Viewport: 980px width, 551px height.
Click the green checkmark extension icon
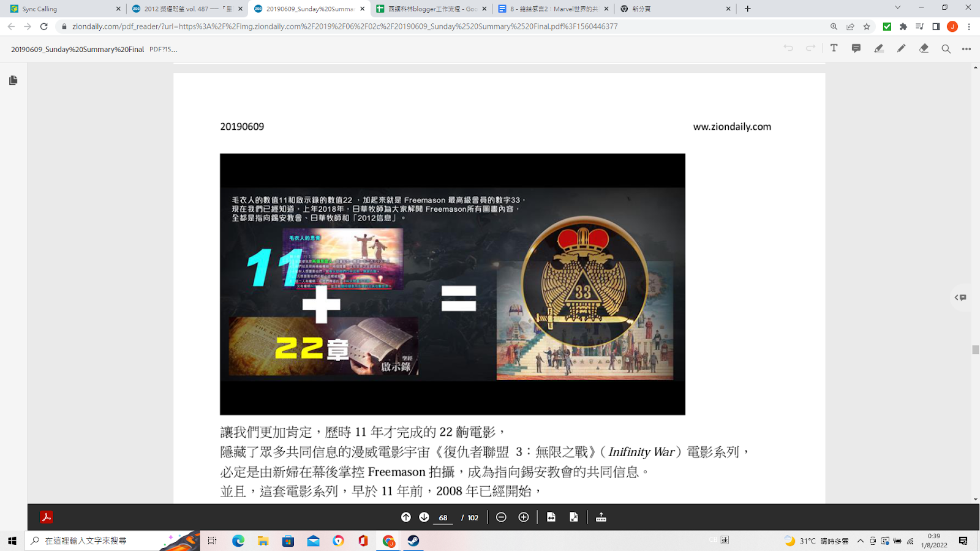click(x=887, y=26)
